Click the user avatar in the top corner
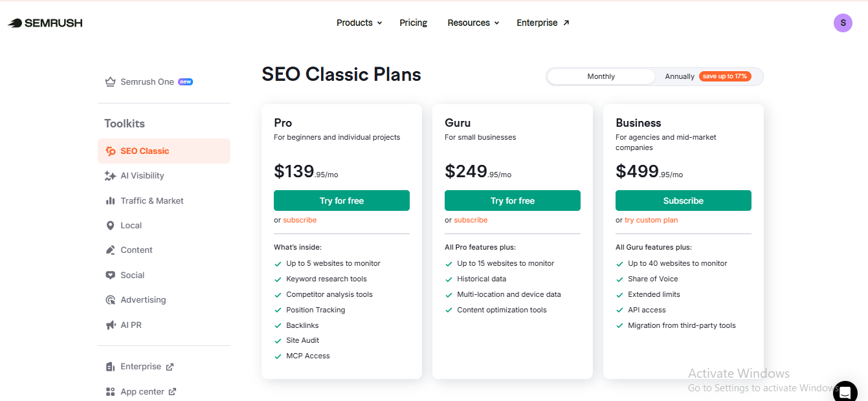The width and height of the screenshot is (868, 401). 843,23
